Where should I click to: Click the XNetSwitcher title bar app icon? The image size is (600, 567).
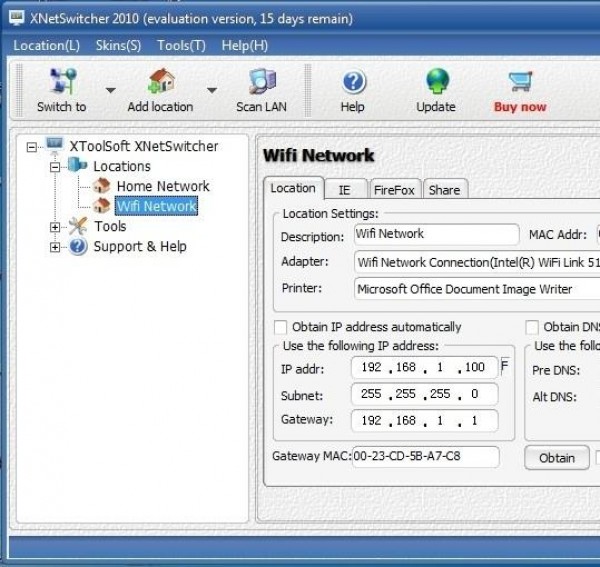click(x=16, y=18)
